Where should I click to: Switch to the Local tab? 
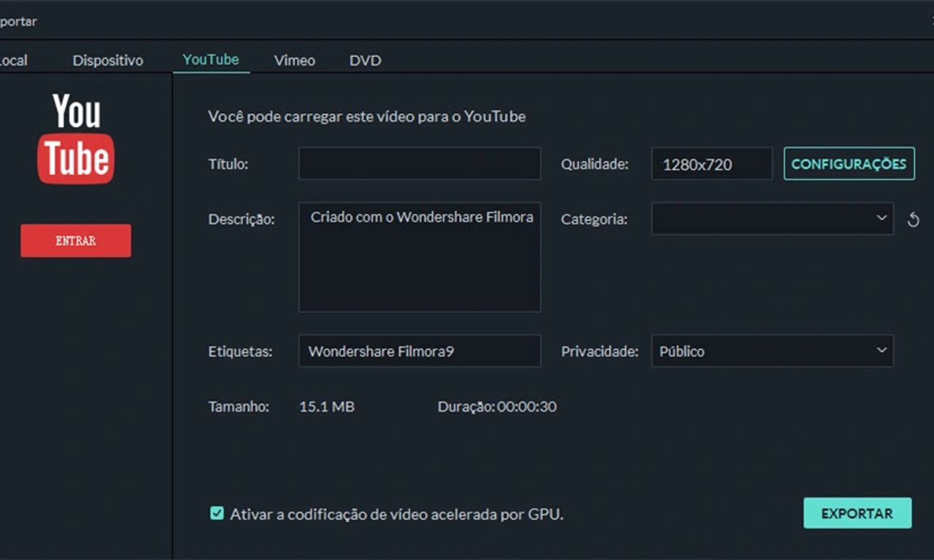(13, 61)
